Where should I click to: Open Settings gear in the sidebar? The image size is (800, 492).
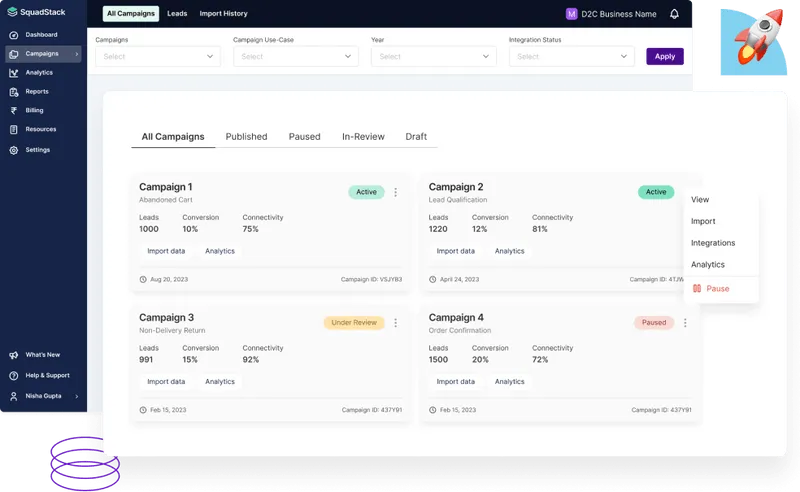(14, 150)
